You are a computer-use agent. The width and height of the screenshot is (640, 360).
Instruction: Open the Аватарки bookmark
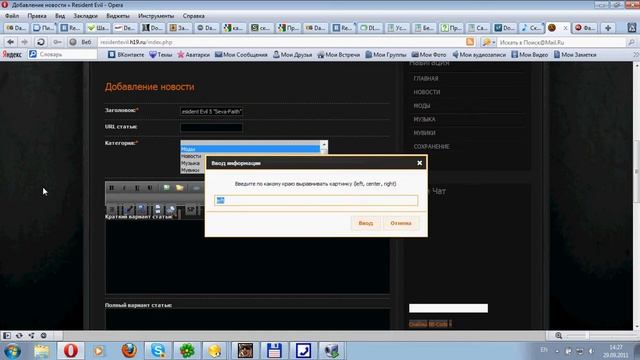(193, 55)
